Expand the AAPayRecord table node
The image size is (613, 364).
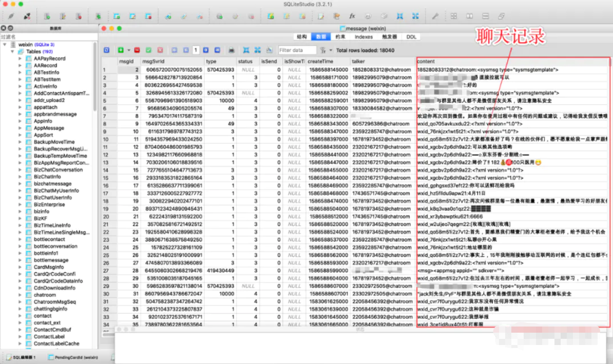[20, 59]
